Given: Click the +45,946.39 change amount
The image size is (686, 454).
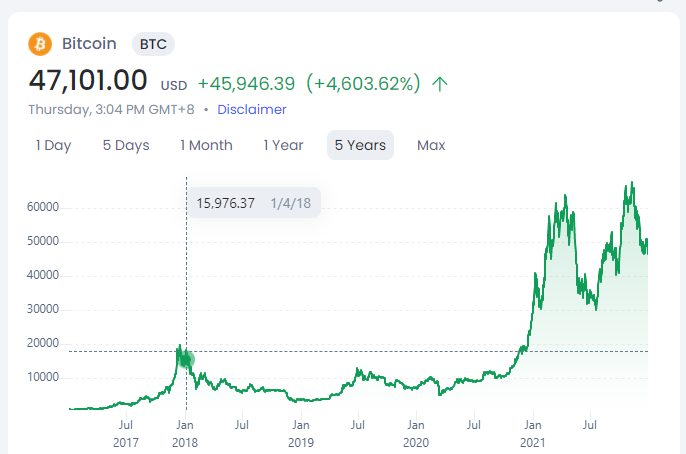Looking at the screenshot, I should [246, 84].
